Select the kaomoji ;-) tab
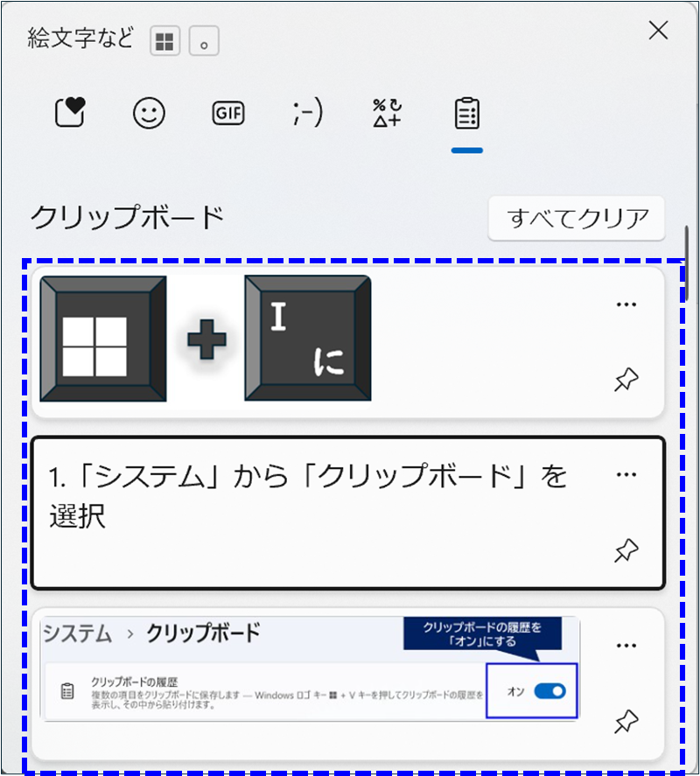This screenshot has width=700, height=776. [307, 114]
